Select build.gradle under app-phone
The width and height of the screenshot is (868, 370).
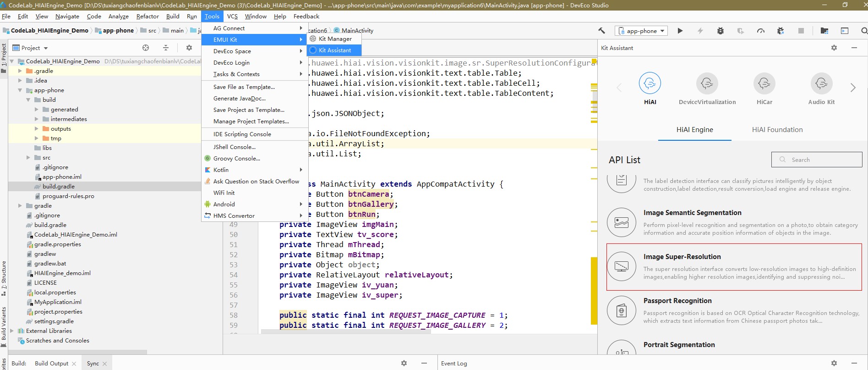59,187
